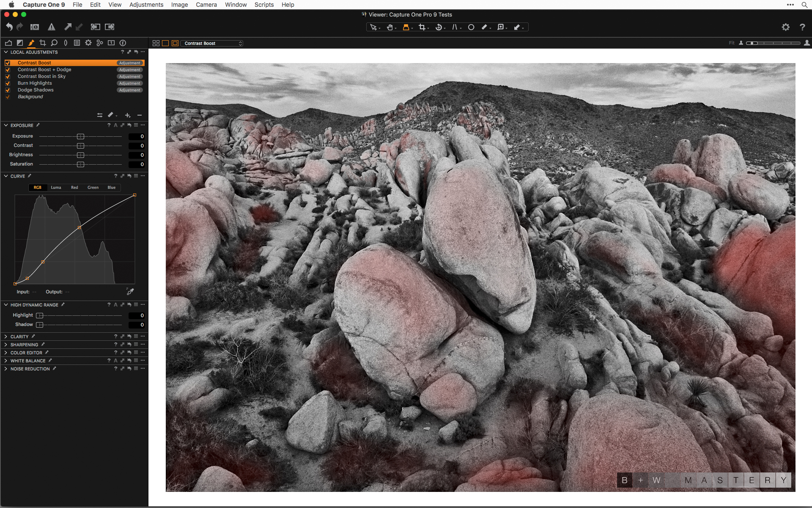Switch to the Red curve tab

(x=74, y=188)
